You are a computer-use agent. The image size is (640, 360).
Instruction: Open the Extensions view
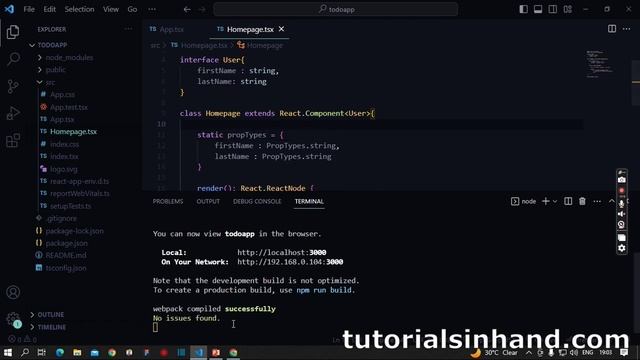point(13,140)
